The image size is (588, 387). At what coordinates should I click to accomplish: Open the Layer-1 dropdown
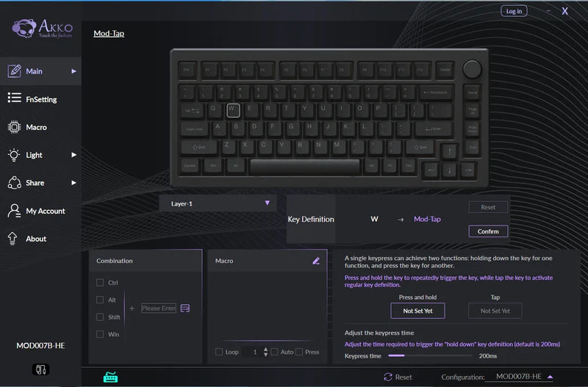pos(218,203)
